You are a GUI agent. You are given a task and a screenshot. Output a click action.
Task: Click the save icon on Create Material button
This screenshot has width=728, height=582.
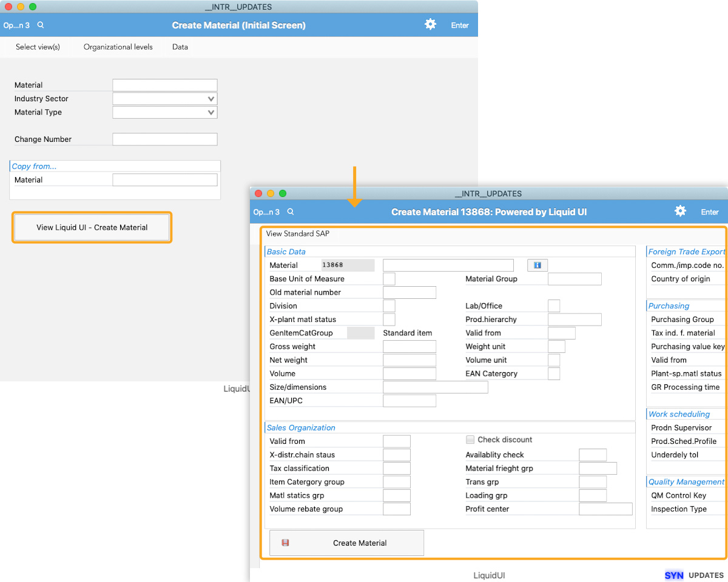pyautogui.click(x=285, y=543)
